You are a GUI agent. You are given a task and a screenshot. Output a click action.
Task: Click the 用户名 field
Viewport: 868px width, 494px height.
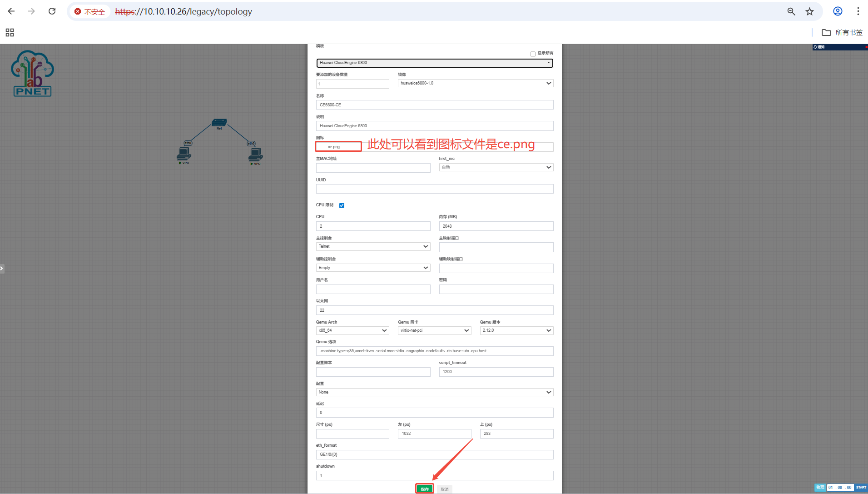(x=373, y=289)
